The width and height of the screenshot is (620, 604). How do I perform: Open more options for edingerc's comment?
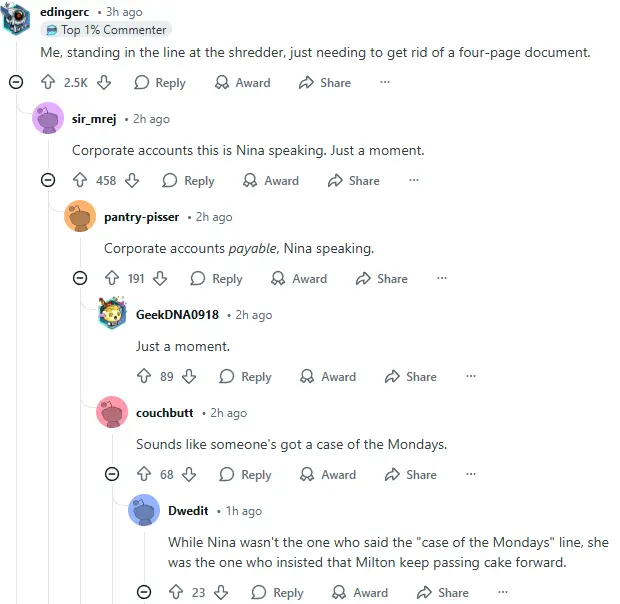385,82
